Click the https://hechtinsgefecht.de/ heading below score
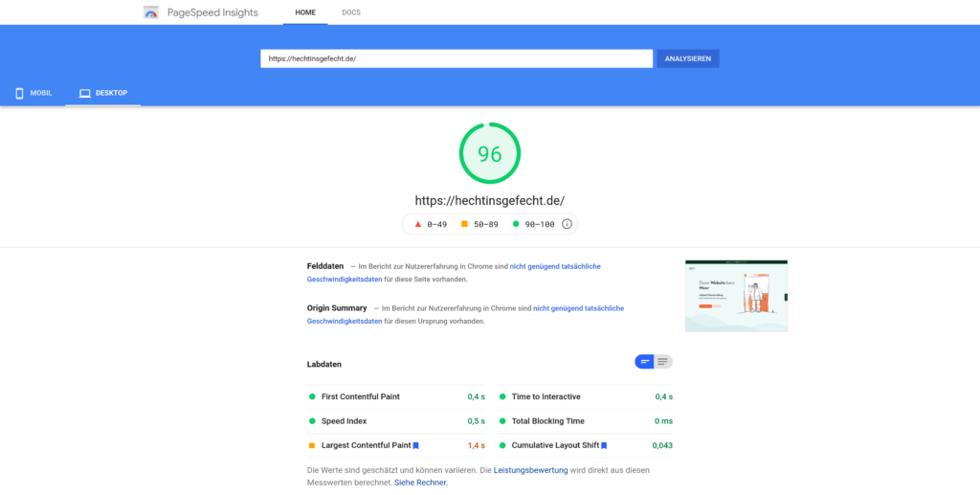Image resolution: width=980 pixels, height=495 pixels. (490, 201)
